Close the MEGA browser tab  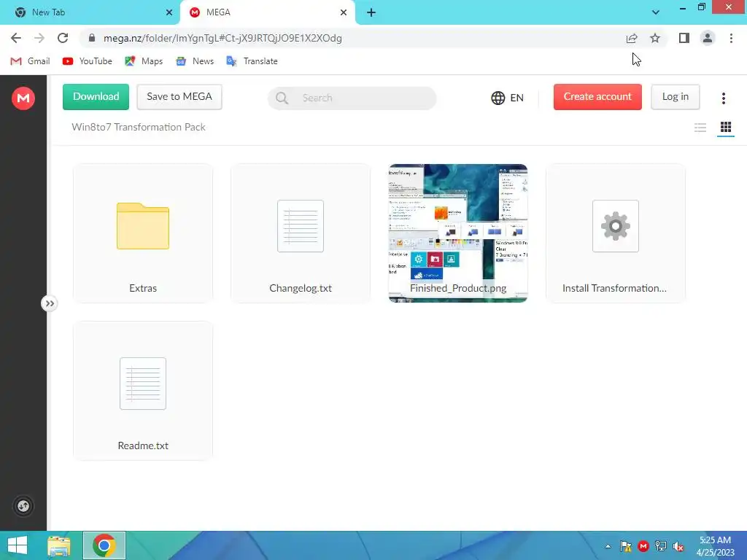click(344, 12)
